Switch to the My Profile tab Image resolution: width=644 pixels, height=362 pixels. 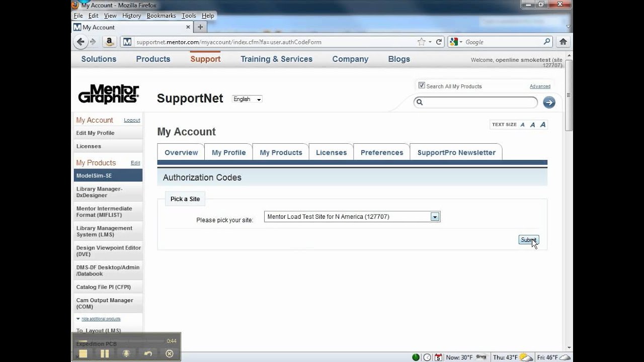pyautogui.click(x=228, y=152)
